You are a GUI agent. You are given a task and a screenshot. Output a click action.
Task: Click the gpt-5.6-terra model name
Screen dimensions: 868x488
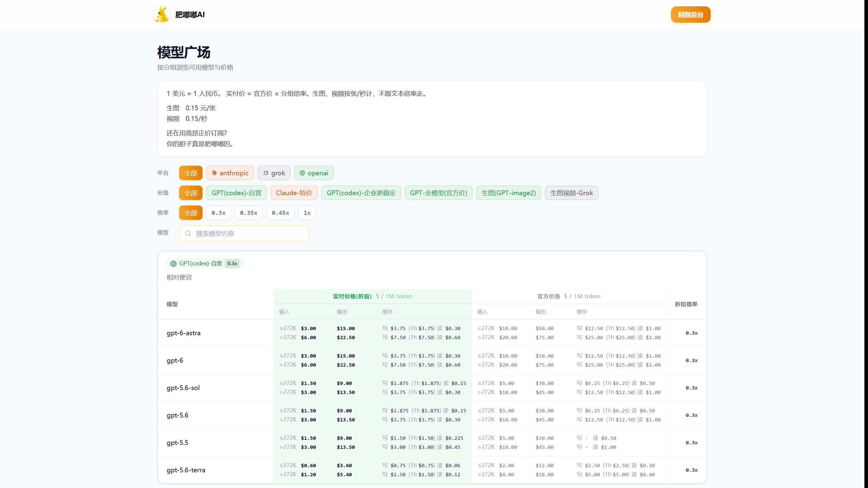coord(186,470)
